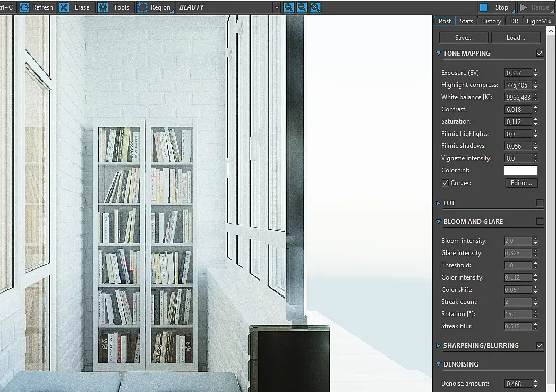Click the Color intensity value field
This screenshot has width=556, height=392.
click(x=518, y=277)
